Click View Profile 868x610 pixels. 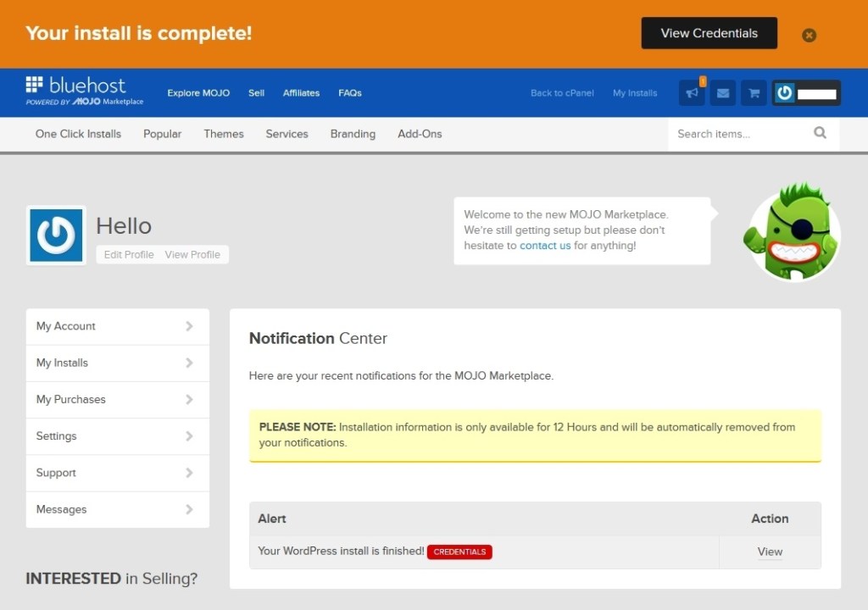click(192, 255)
